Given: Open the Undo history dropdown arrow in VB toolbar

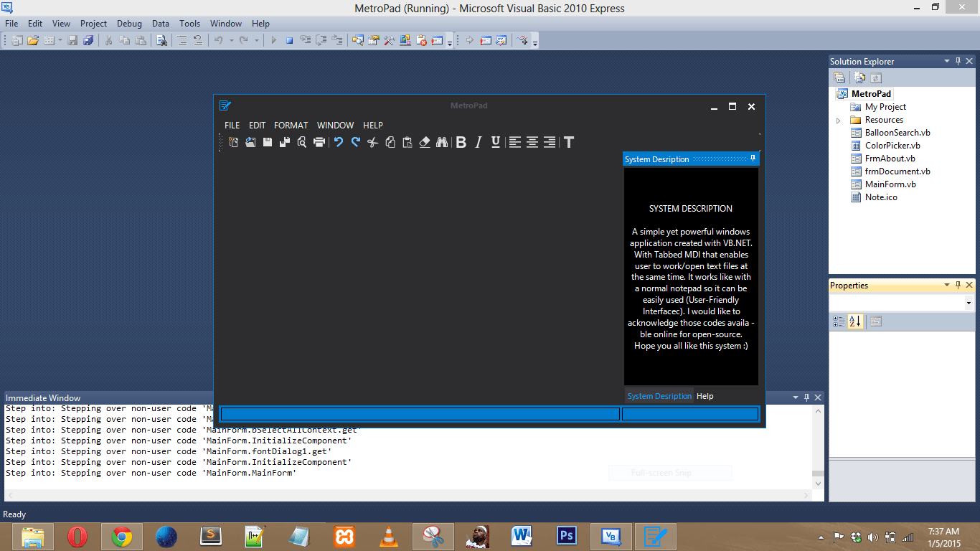Looking at the screenshot, I should click(231, 41).
